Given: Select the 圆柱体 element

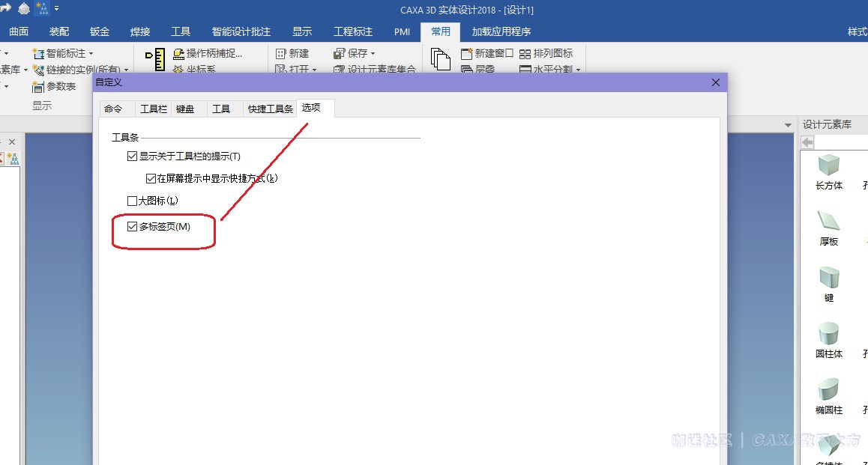Looking at the screenshot, I should coord(829,341).
